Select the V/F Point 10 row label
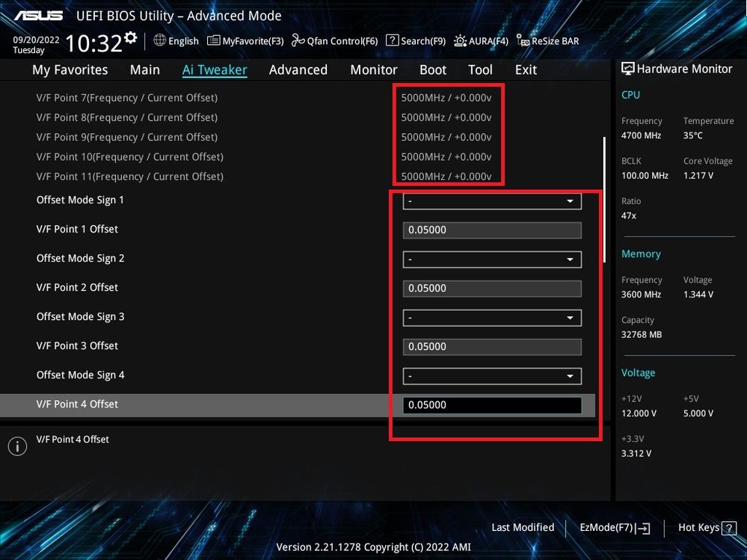The width and height of the screenshot is (747, 560). pos(129,157)
